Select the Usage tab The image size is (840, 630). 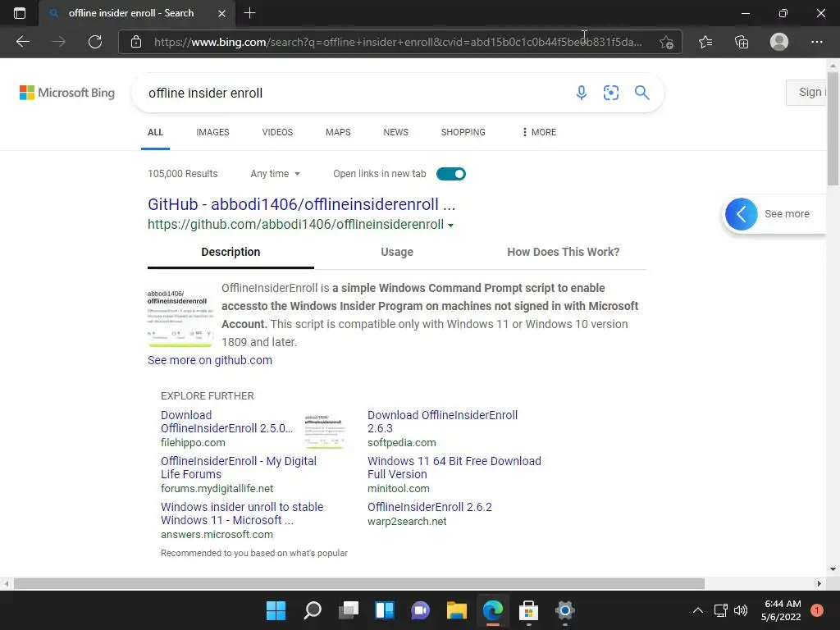click(397, 252)
